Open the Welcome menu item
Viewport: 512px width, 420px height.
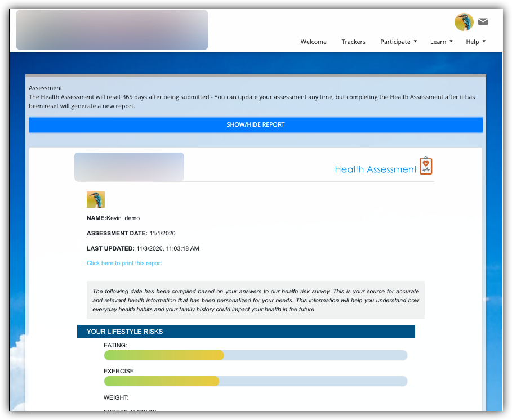point(314,42)
